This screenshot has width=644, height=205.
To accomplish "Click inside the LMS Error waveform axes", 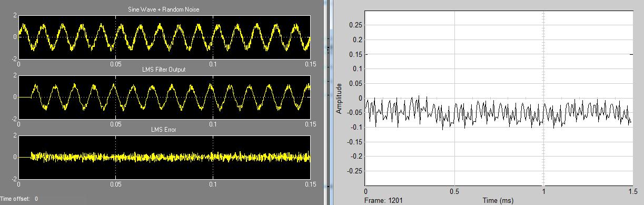I will click(x=164, y=157).
